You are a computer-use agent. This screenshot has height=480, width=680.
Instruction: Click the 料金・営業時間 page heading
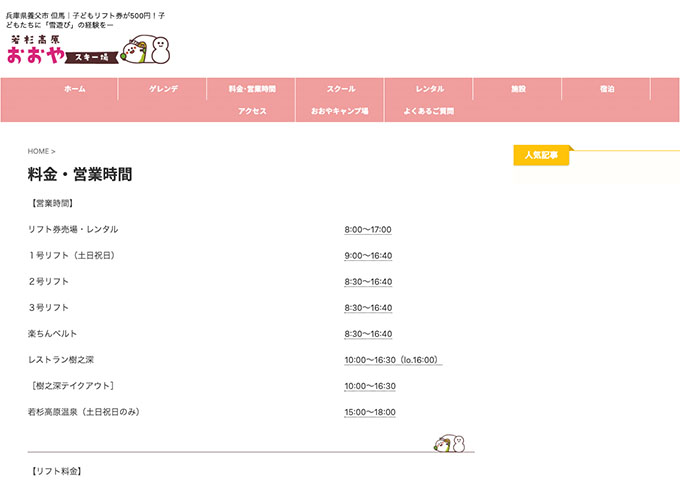tap(80, 174)
